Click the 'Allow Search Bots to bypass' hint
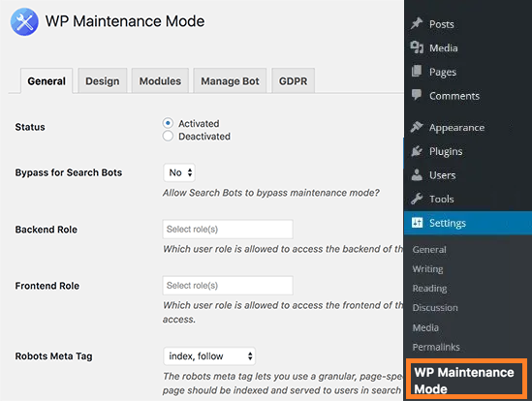This screenshot has height=401, width=532. (270, 193)
